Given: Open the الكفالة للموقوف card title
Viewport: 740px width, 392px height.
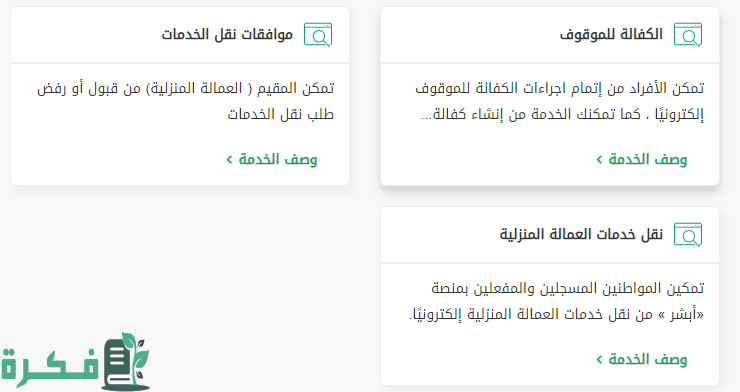Looking at the screenshot, I should [x=611, y=34].
